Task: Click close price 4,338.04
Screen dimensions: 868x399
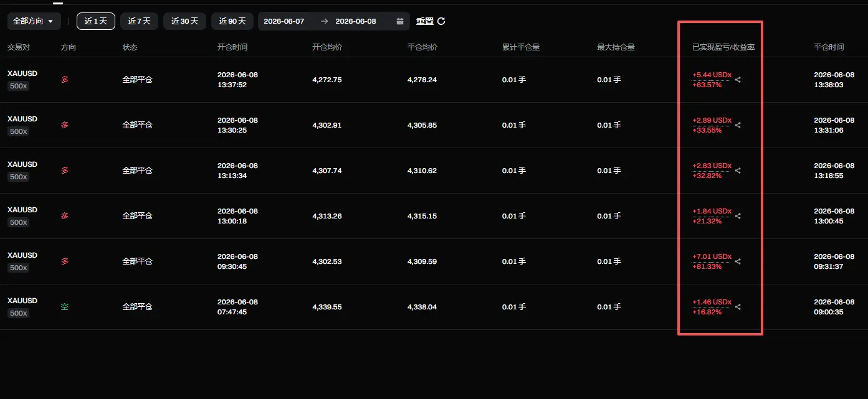Action: coord(422,307)
